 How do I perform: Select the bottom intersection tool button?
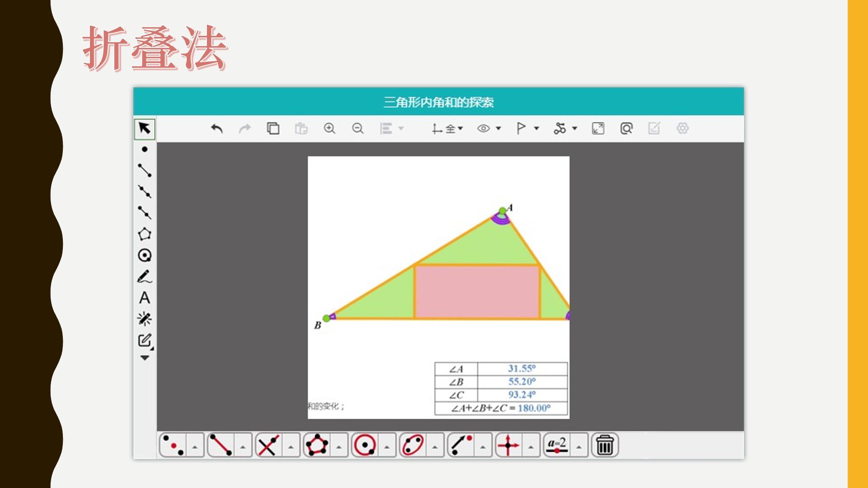click(x=269, y=446)
